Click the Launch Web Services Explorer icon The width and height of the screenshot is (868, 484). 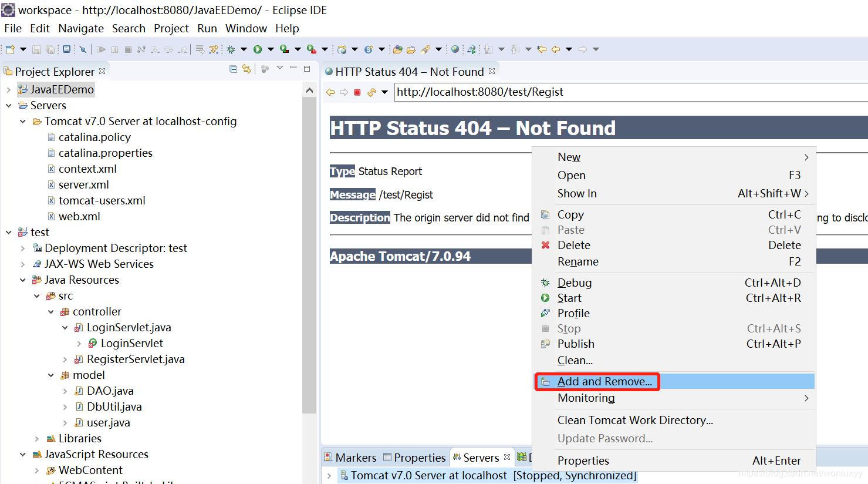click(471, 49)
